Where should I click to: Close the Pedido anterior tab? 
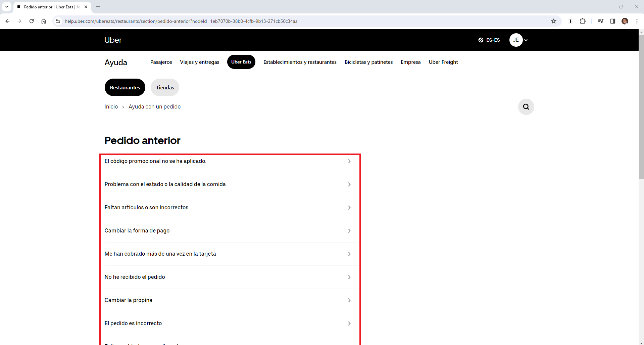(x=86, y=7)
